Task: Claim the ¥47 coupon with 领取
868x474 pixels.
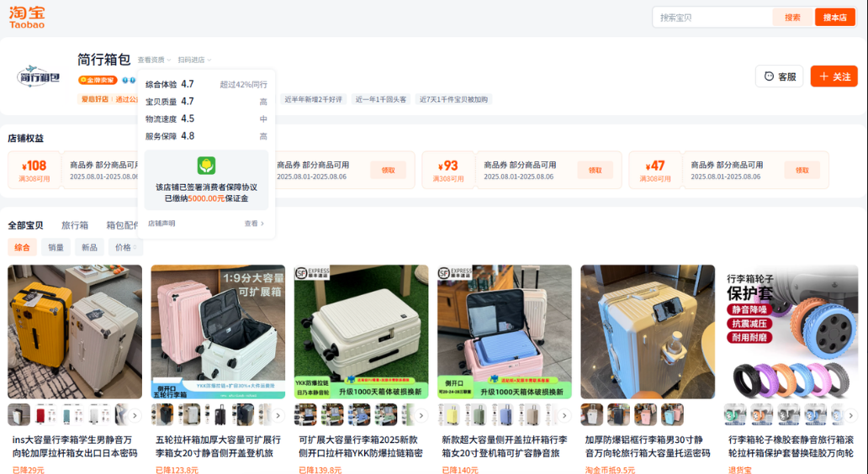Action: coord(802,170)
